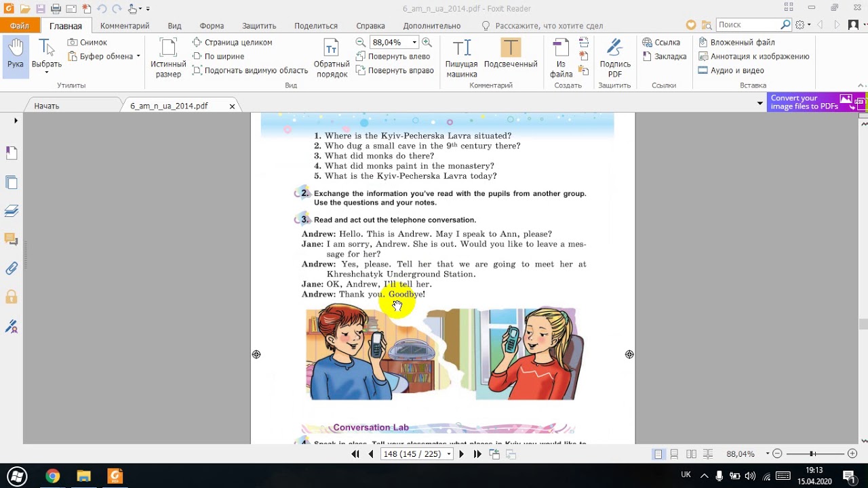Screen dimensions: 868x488
Task: Open the ribbon zoom percentage dropdown
Action: pyautogui.click(x=414, y=42)
